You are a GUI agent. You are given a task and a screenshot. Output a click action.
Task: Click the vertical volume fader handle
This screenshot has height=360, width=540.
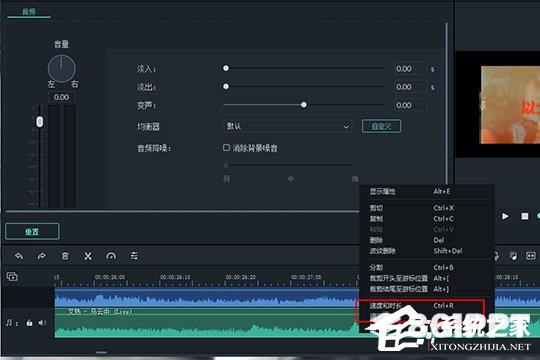(x=40, y=121)
